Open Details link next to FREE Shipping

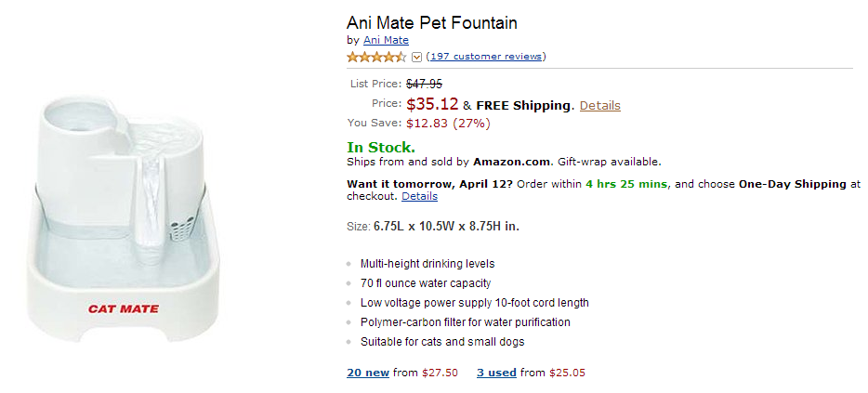point(599,106)
